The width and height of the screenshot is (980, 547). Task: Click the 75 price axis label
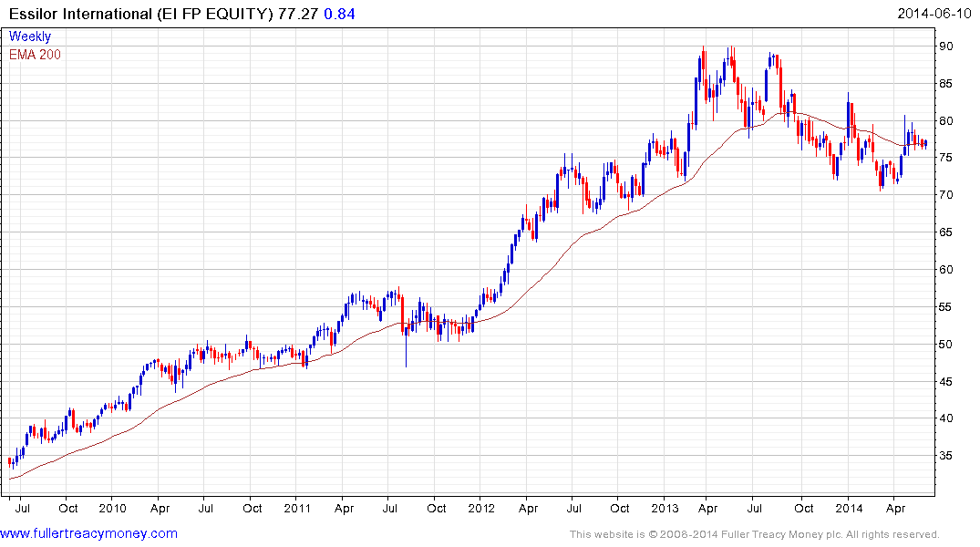tap(945, 158)
